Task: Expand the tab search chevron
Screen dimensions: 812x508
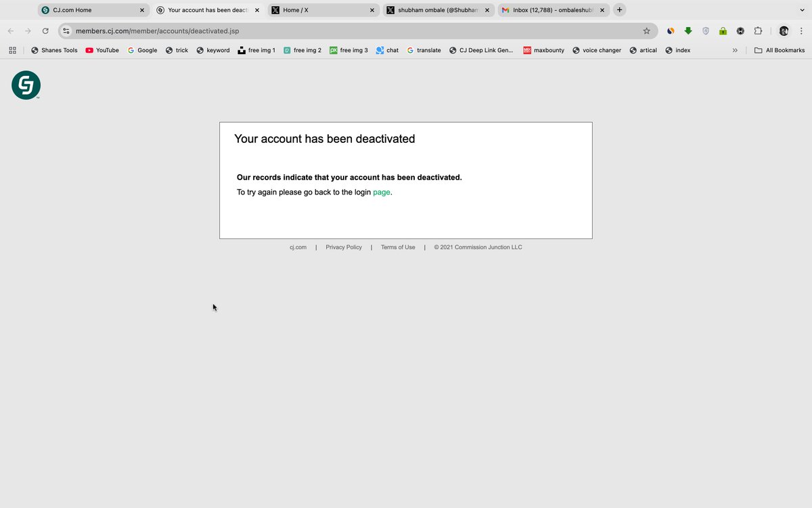Action: [x=803, y=10]
